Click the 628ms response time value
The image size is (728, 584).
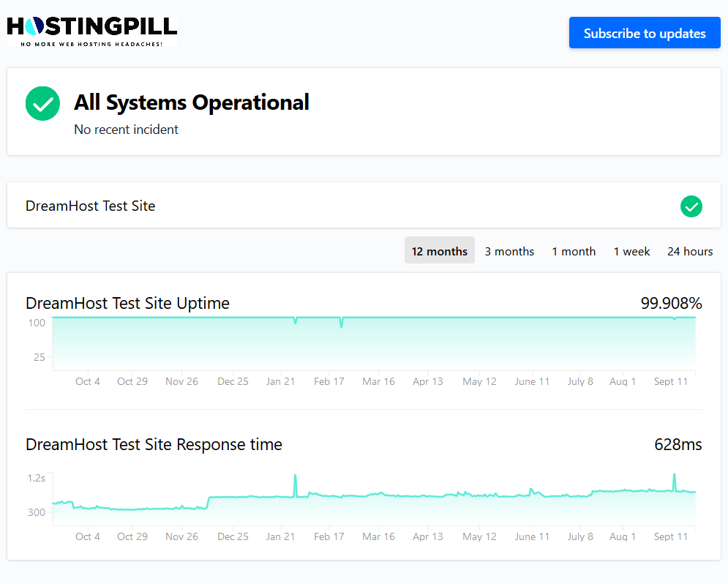(678, 444)
